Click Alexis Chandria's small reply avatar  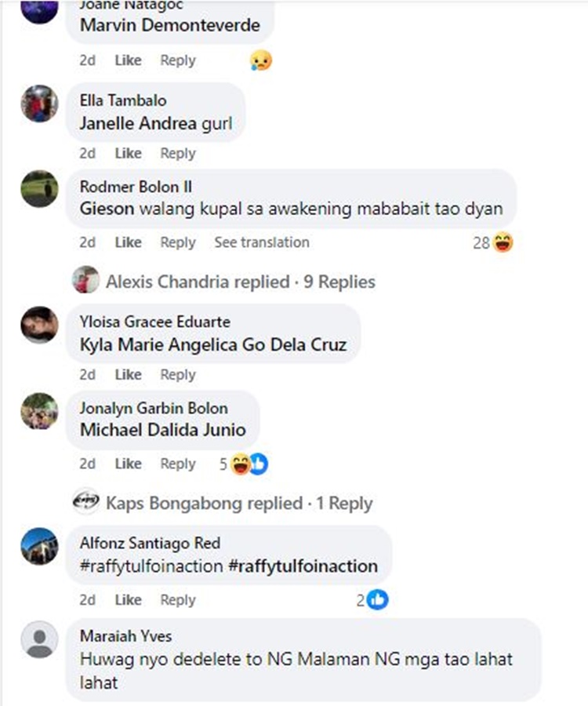point(85,280)
